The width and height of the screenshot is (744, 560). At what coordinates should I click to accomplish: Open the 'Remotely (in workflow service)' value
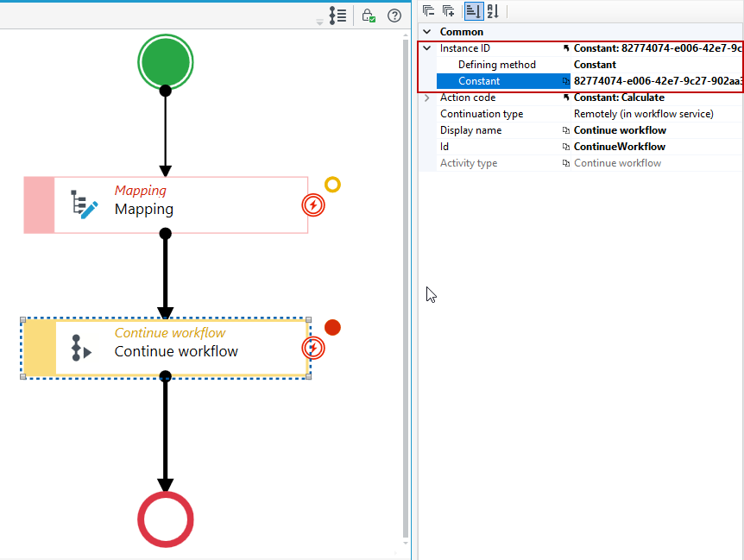644,114
